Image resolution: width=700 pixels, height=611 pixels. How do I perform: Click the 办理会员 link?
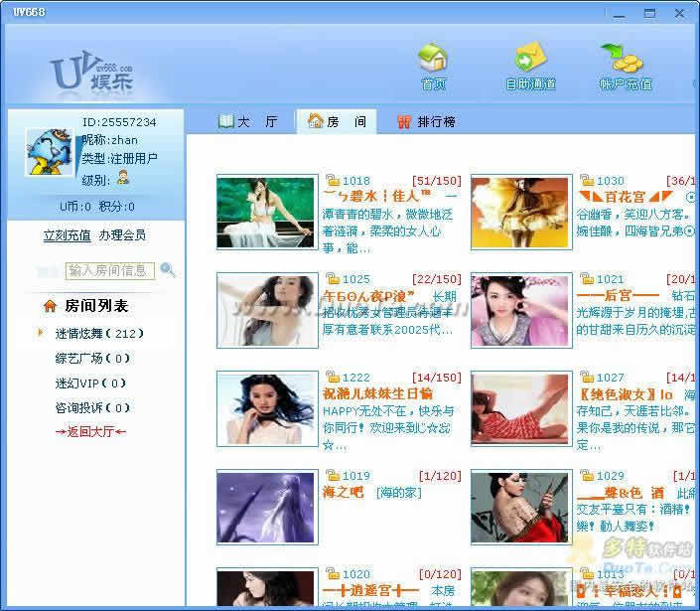[x=122, y=234]
